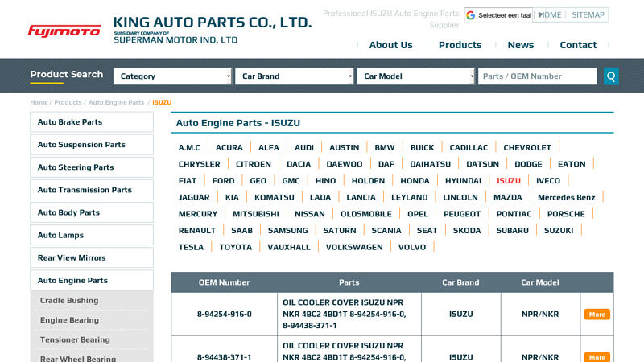Filter by Mercedes Benz brand

tap(566, 197)
